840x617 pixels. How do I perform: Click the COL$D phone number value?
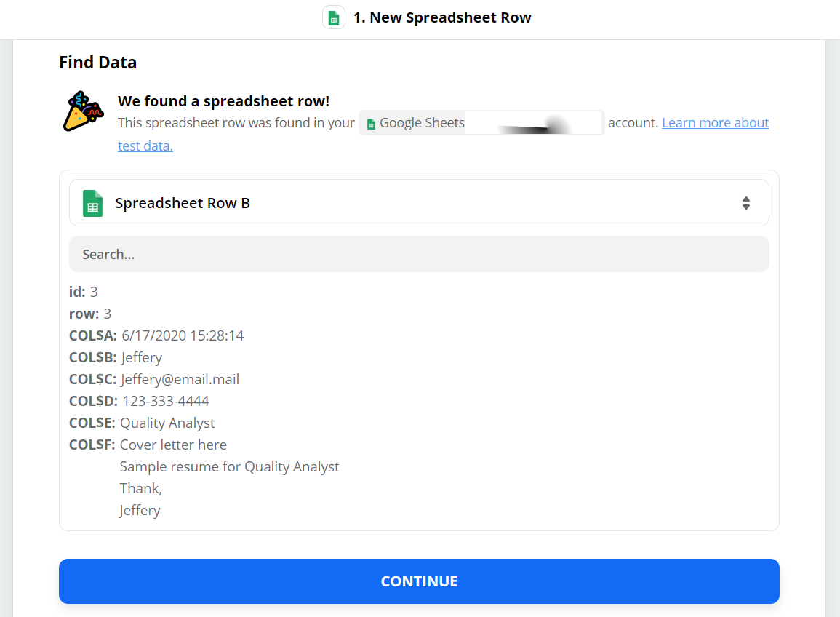pos(166,401)
